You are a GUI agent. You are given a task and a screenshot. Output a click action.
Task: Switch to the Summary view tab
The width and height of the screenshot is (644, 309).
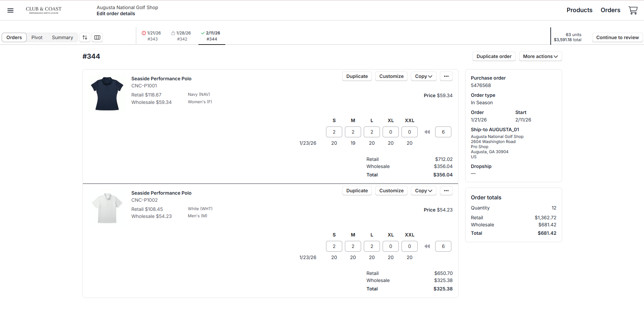coord(62,37)
